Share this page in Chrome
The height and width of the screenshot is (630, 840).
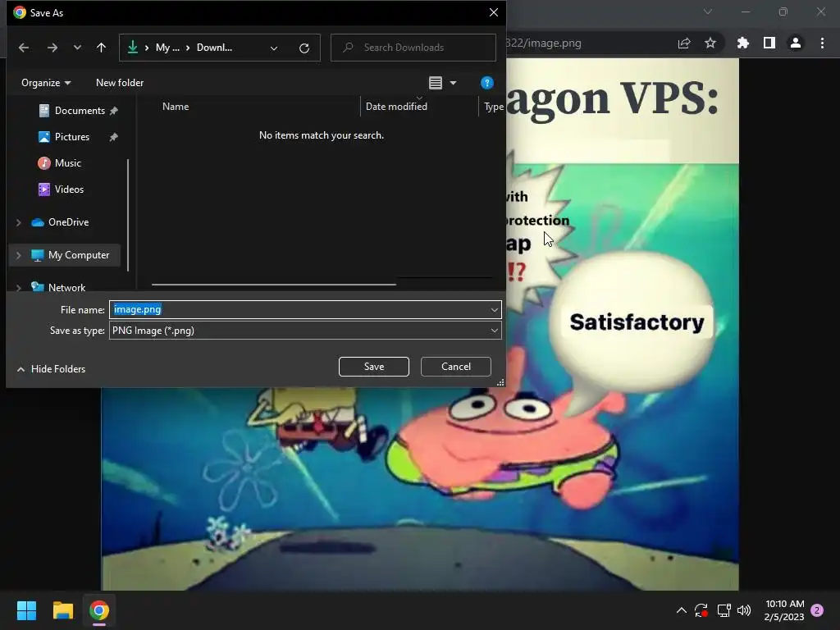[684, 43]
